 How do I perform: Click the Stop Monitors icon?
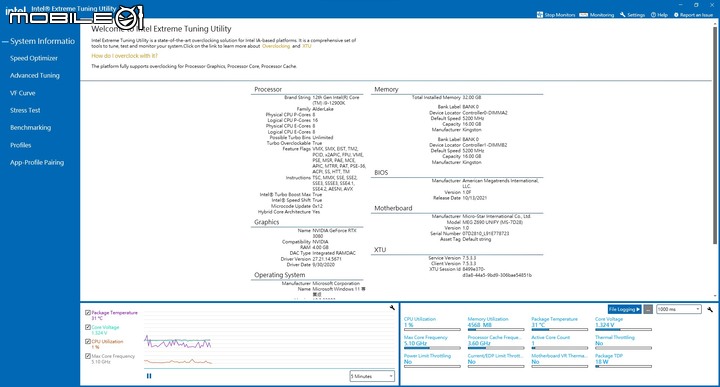[x=540, y=15]
